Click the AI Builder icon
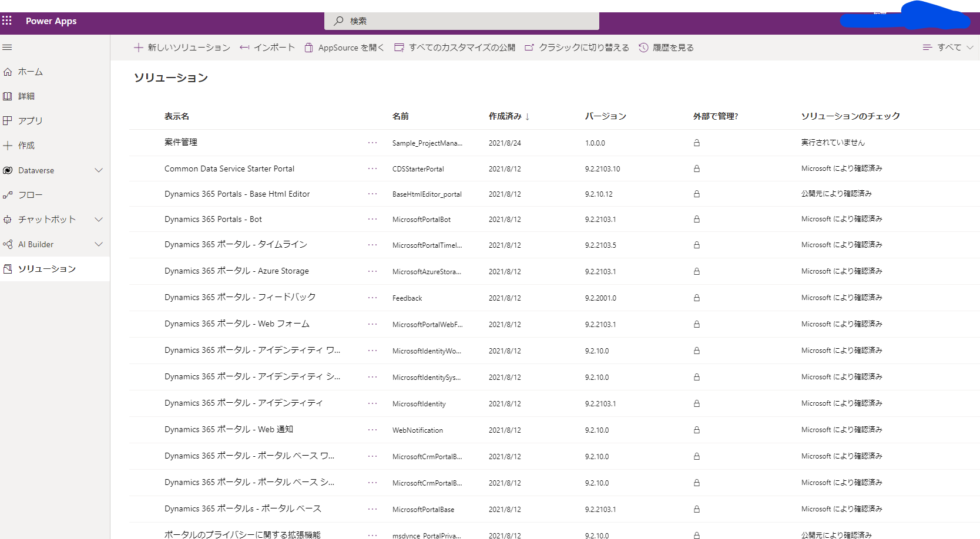The image size is (980, 539). coord(8,244)
